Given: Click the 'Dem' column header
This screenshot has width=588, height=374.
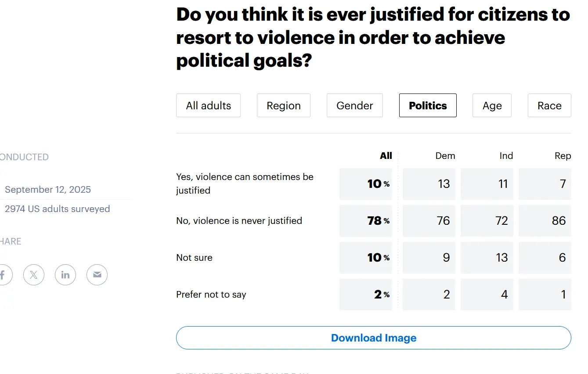Looking at the screenshot, I should click(445, 156).
